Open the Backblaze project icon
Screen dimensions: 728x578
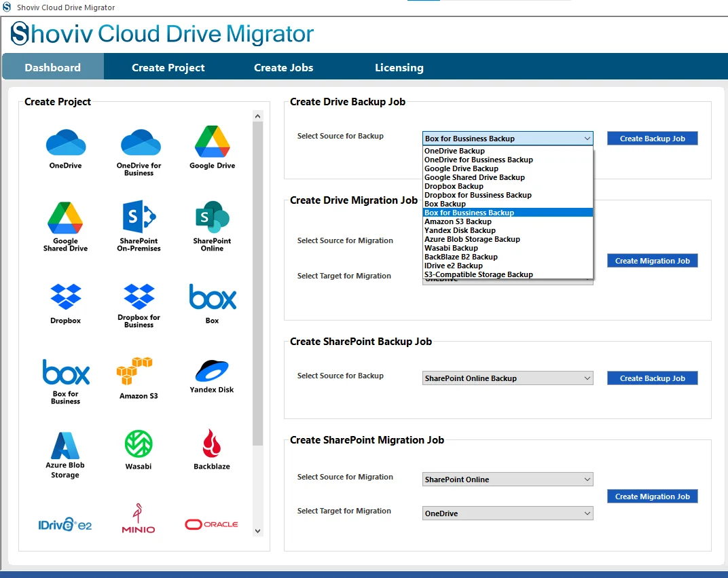click(x=212, y=443)
